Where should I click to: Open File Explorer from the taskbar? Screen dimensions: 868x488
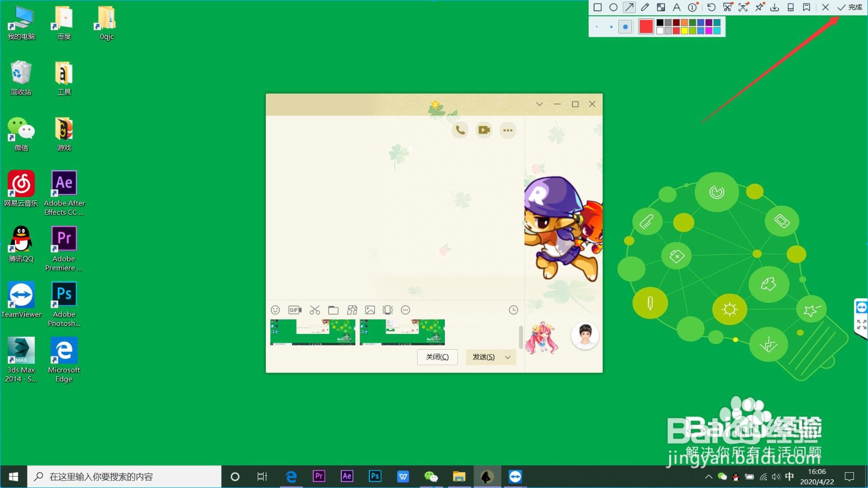pos(459,477)
